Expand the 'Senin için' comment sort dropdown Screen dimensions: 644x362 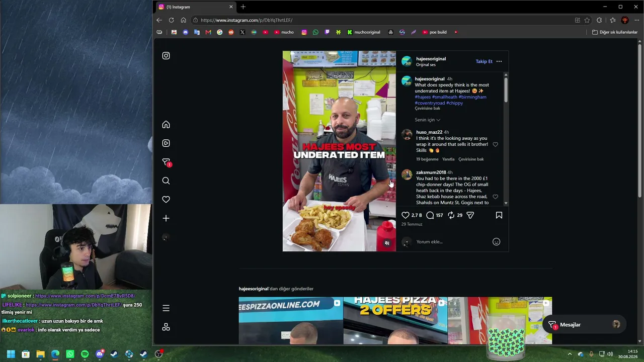(427, 120)
